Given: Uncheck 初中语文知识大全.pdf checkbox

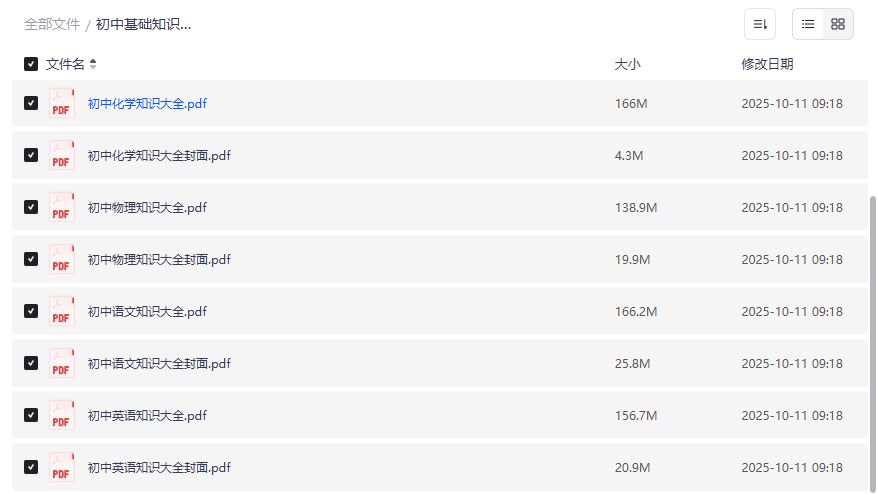Looking at the screenshot, I should (x=31, y=311).
